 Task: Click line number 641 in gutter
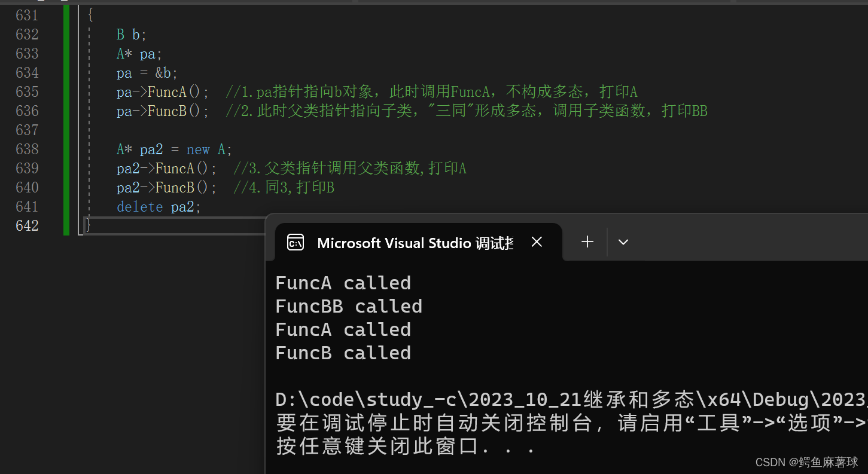[27, 206]
